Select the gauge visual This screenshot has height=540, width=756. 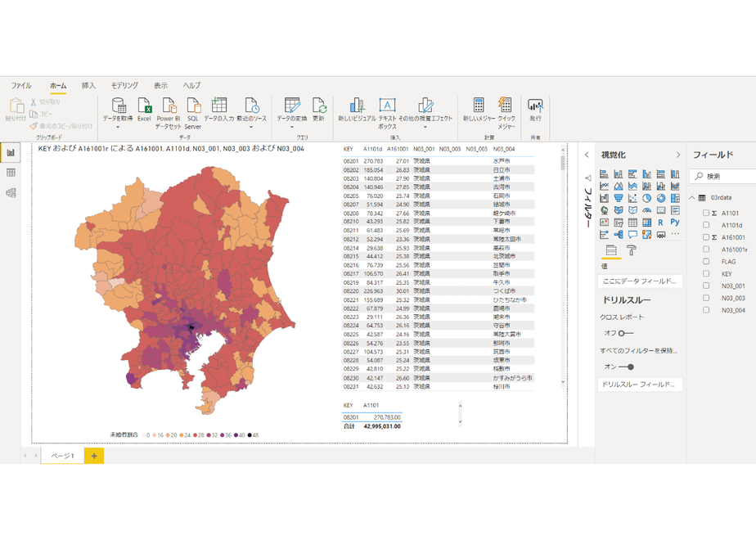click(646, 210)
